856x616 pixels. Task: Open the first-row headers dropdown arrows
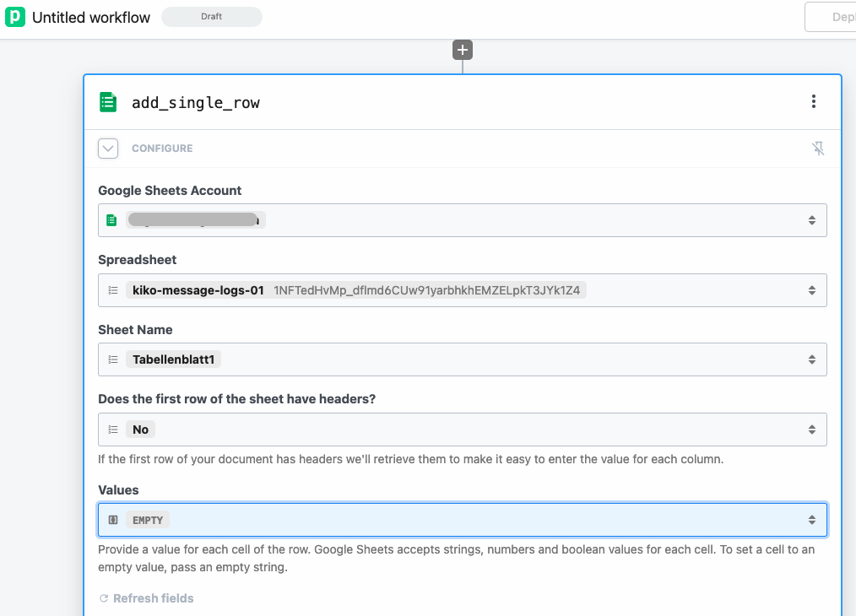(812, 430)
